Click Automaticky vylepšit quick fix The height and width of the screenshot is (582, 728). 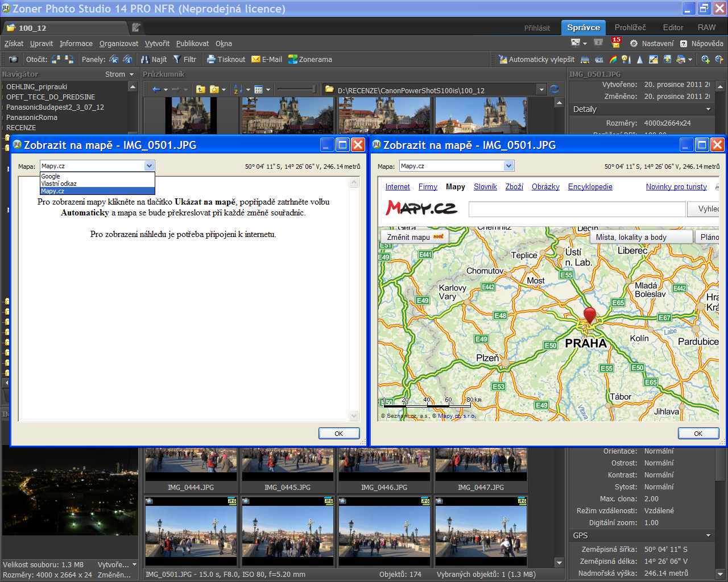pos(536,59)
